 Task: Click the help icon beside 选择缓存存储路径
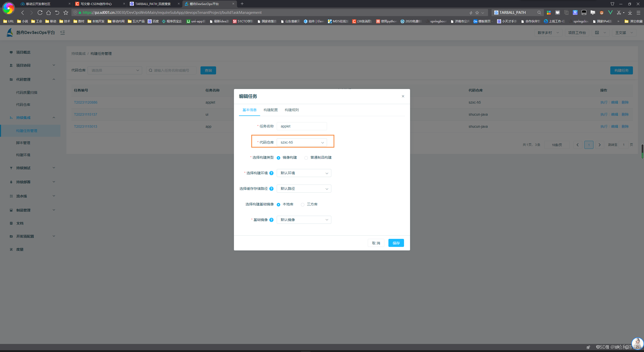click(x=271, y=189)
